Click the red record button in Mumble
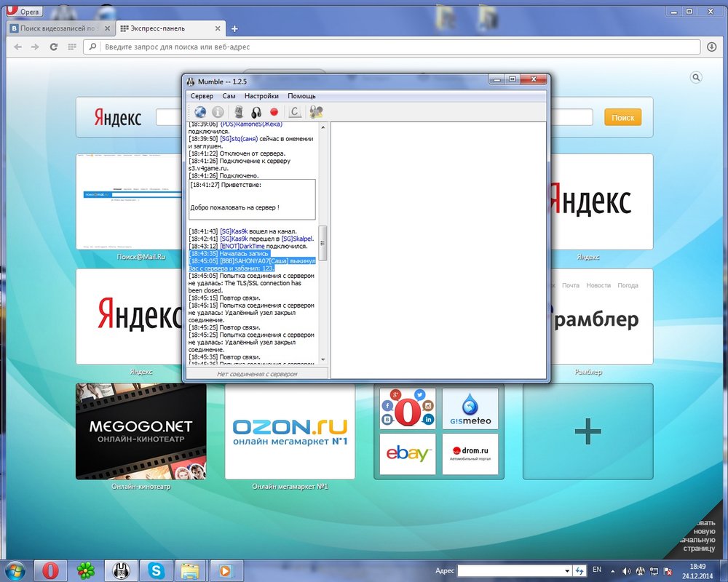 (x=274, y=112)
